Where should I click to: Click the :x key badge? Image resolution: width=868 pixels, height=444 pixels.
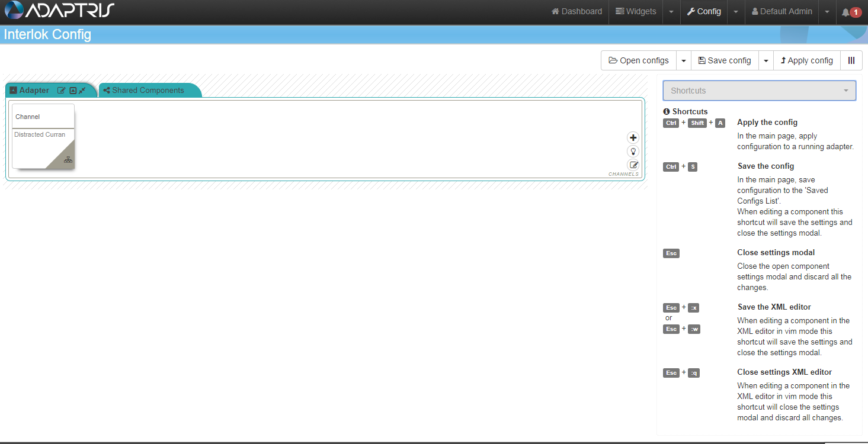pyautogui.click(x=693, y=308)
